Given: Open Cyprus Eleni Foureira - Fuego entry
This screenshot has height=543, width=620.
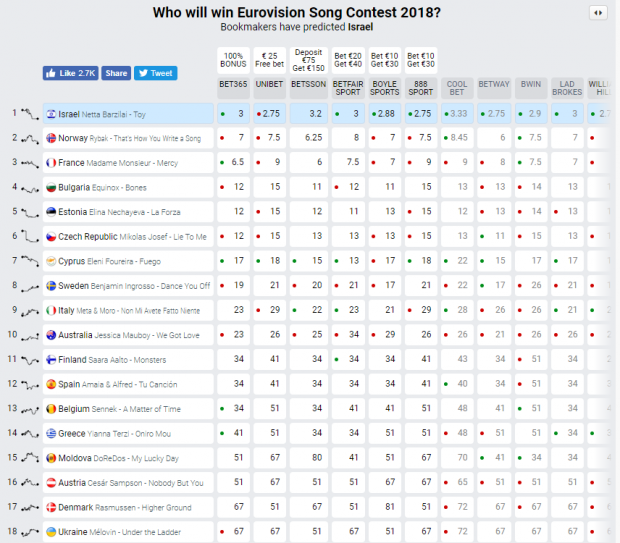Looking at the screenshot, I should point(128,261).
